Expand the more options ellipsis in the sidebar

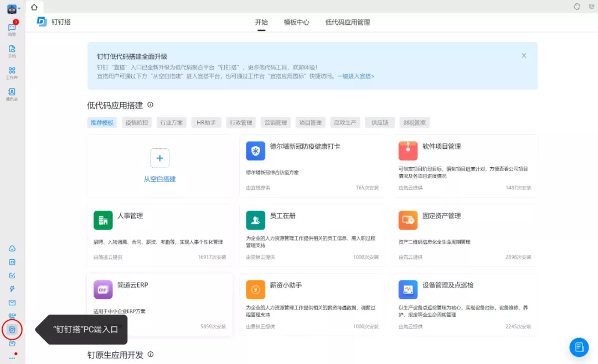pyautogui.click(x=12, y=358)
